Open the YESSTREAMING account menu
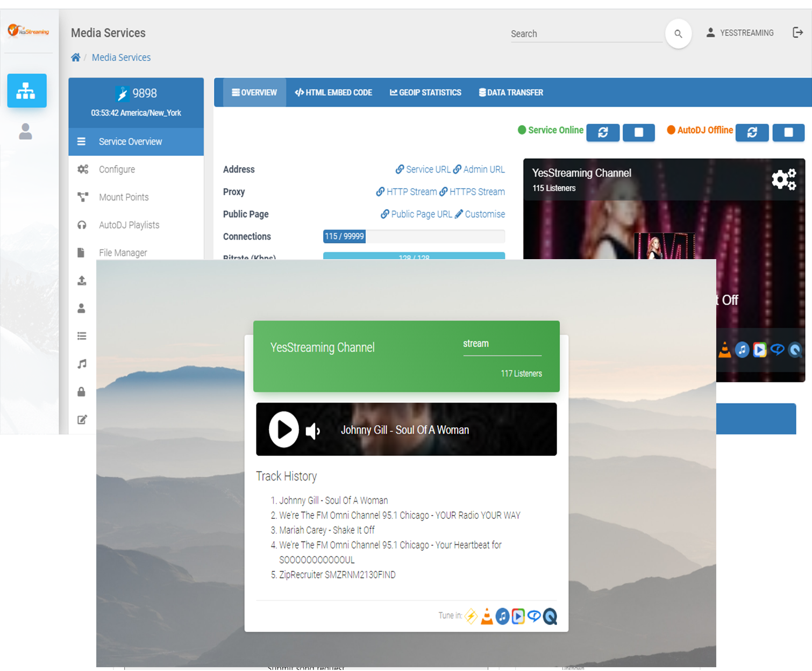812x671 pixels. pos(740,33)
